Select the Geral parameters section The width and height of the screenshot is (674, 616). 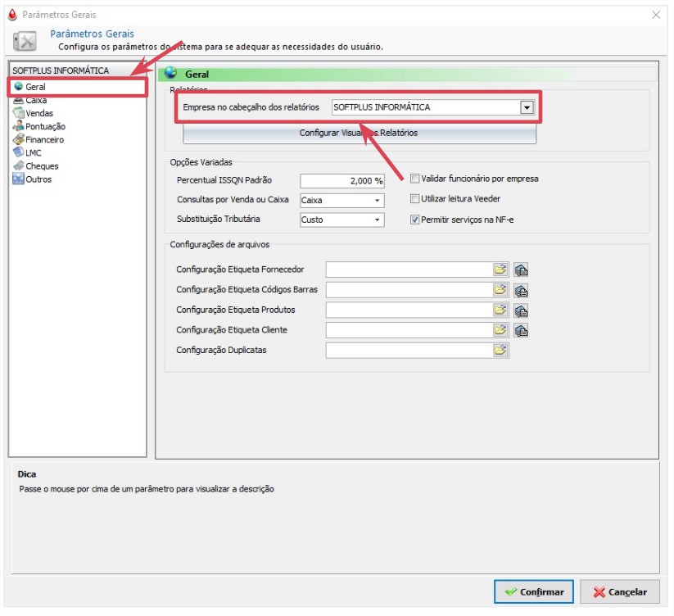(x=35, y=87)
